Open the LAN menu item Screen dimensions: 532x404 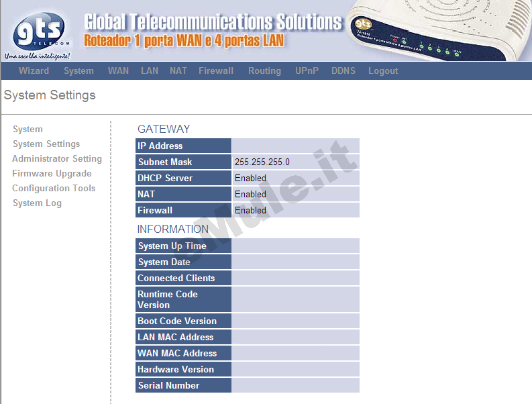150,70
